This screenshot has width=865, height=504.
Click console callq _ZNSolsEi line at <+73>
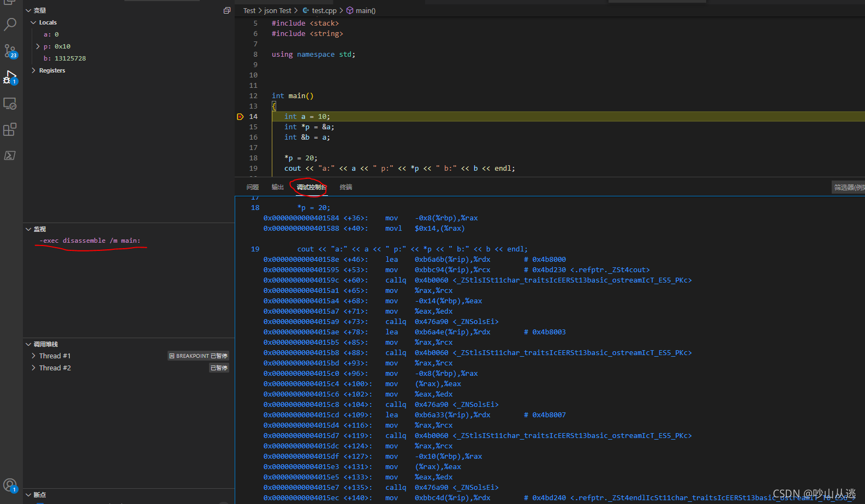tap(381, 322)
